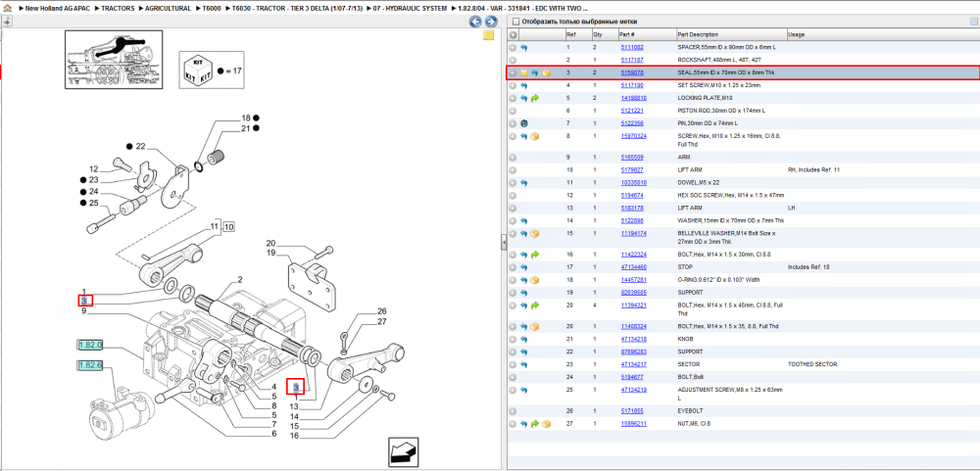Click box icon on BELLEVILLE WASHER row
980x471 pixels.
point(535,234)
